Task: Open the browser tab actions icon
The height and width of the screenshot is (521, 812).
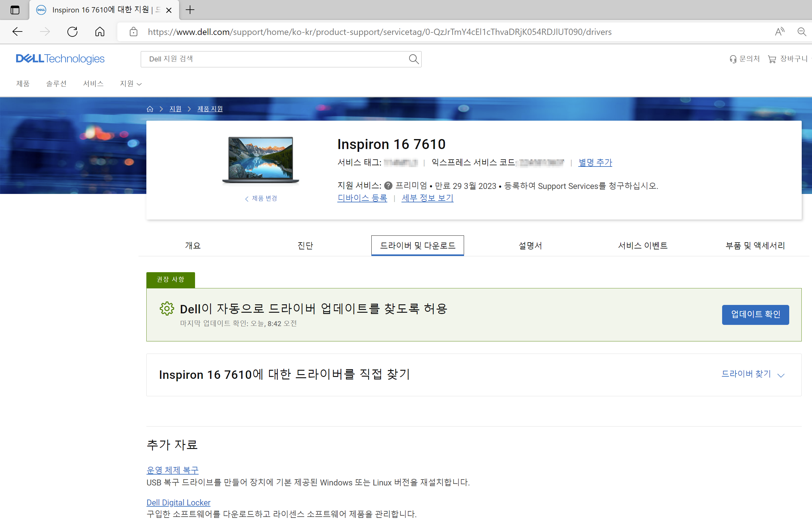Action: coord(15,10)
